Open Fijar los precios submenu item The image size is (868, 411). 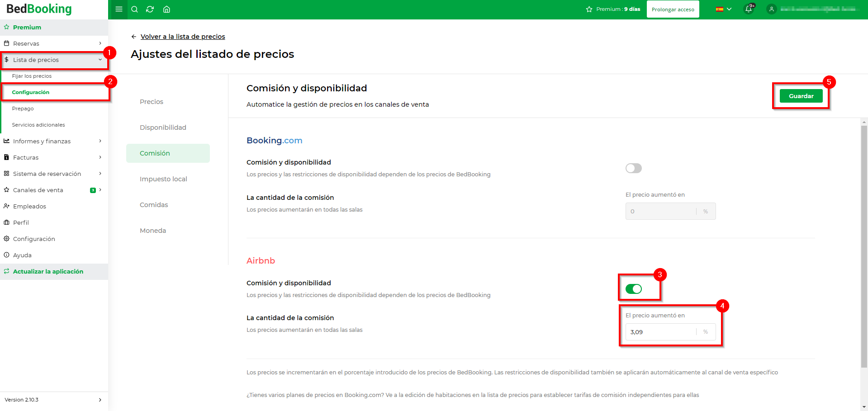(x=32, y=76)
